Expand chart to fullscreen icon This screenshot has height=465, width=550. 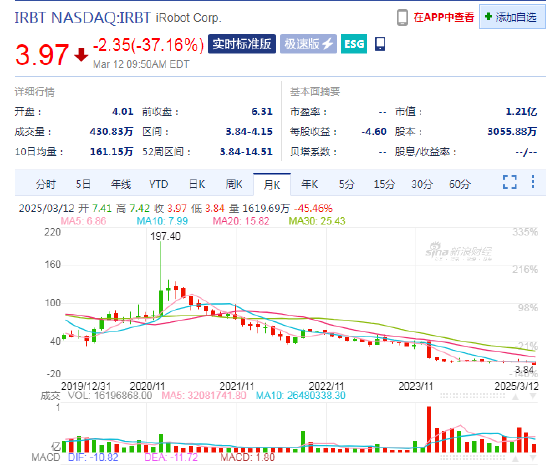pyautogui.click(x=510, y=182)
